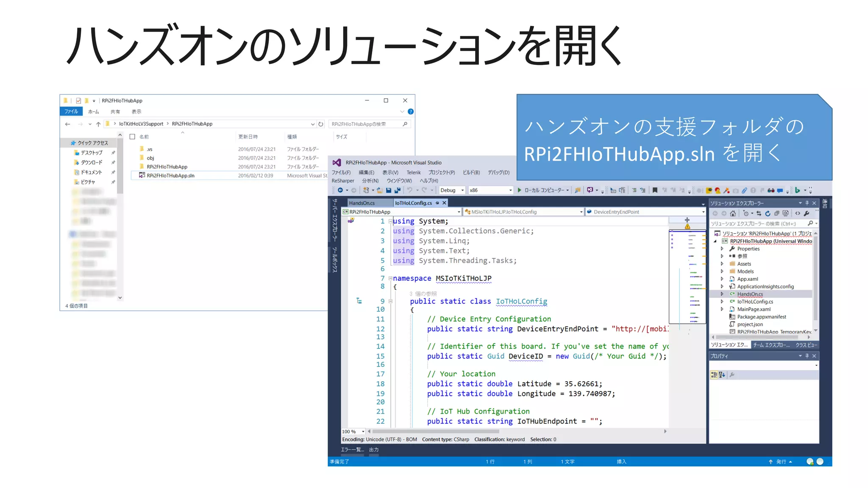Click the Alphabetical sort icon in Properties panel
The height and width of the screenshot is (488, 868).
tap(722, 375)
